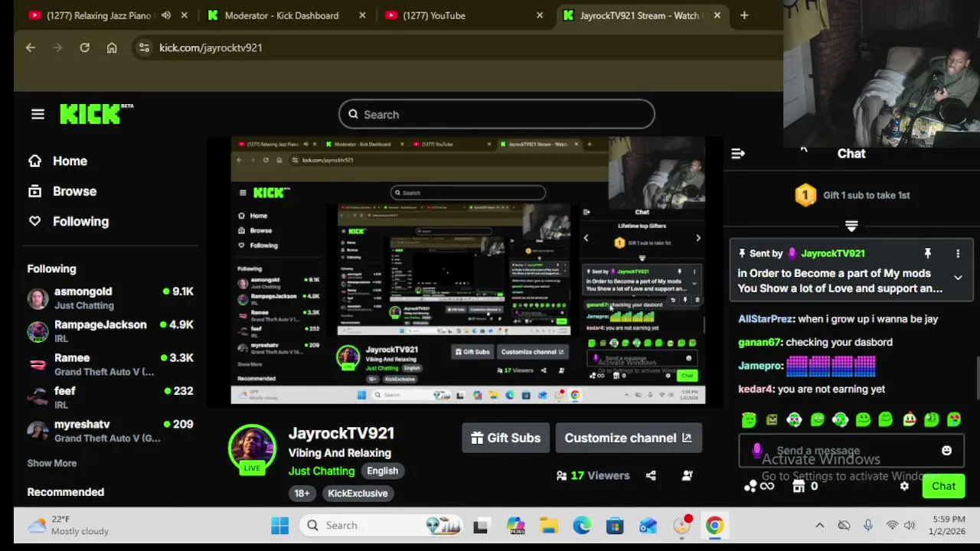This screenshot has height=551, width=980.
Task: Click Jamepro username in chat
Action: (x=760, y=366)
